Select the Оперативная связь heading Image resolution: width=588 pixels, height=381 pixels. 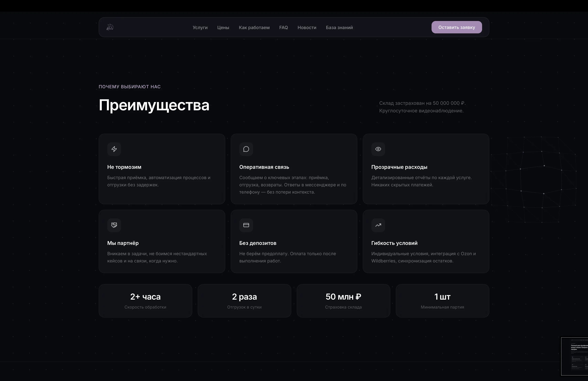point(264,167)
